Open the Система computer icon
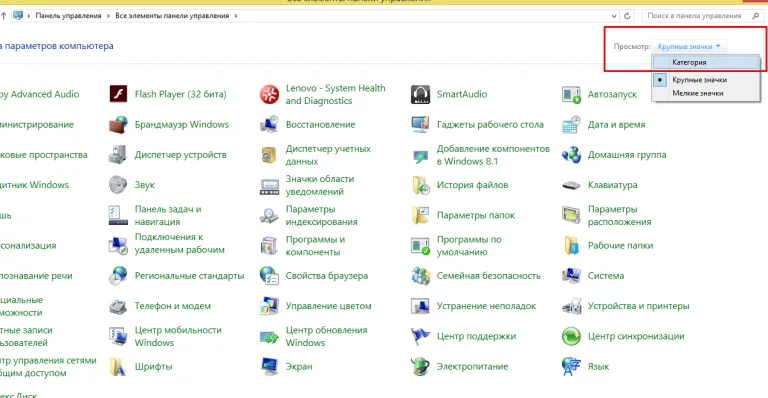The height and width of the screenshot is (398, 768). coord(571,276)
